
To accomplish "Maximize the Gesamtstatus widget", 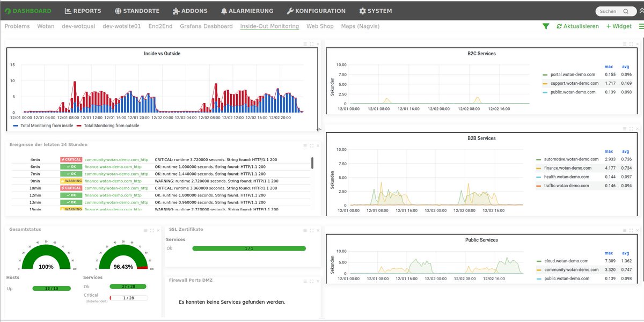I will pos(151,230).
